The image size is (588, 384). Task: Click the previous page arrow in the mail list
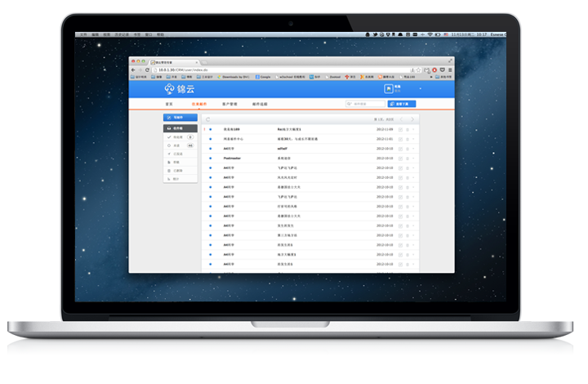(403, 119)
